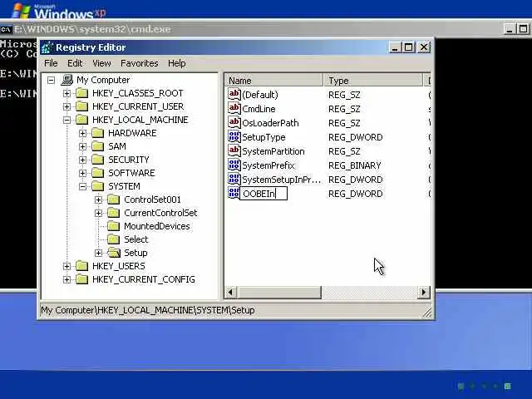Click inside the OOBEIn name edit box

click(264, 194)
